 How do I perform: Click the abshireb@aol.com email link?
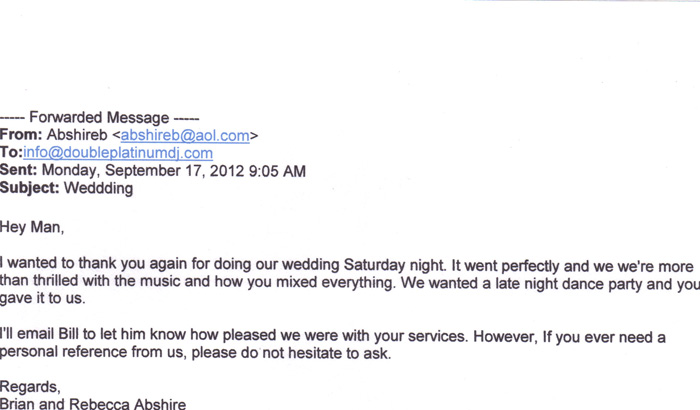coord(186,134)
